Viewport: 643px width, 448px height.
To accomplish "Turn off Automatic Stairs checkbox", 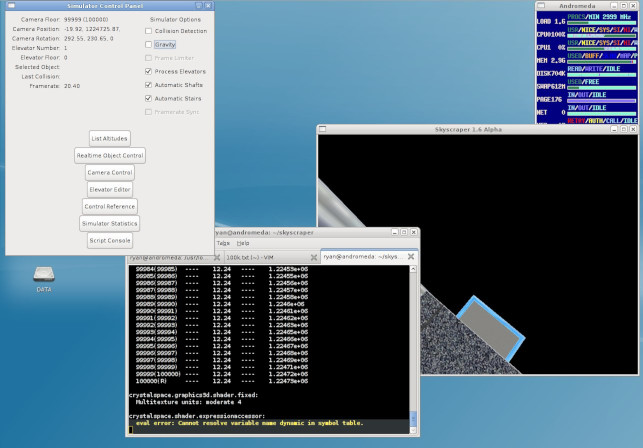I will pyautogui.click(x=149, y=99).
